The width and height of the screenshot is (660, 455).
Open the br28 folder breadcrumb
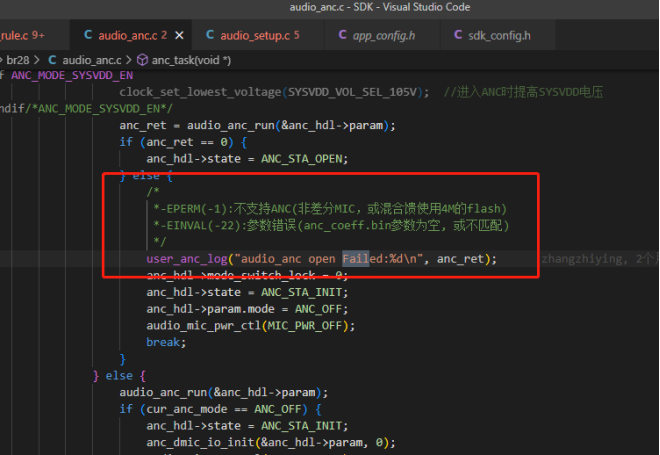(x=18, y=60)
